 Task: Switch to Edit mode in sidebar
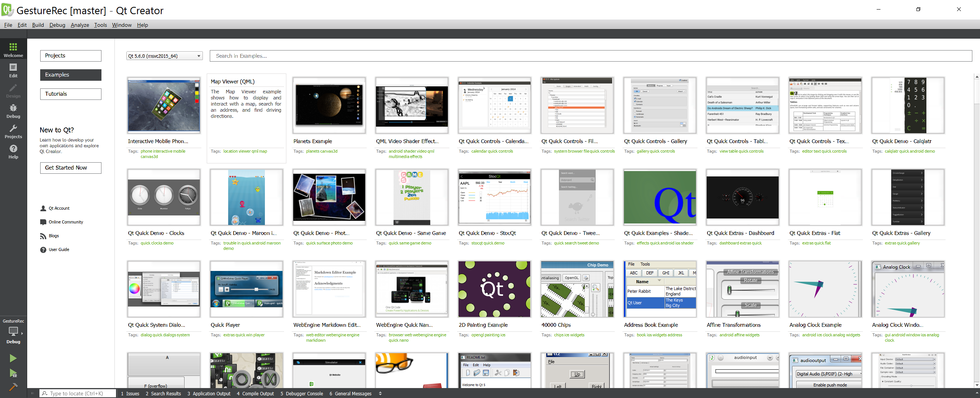click(13, 70)
